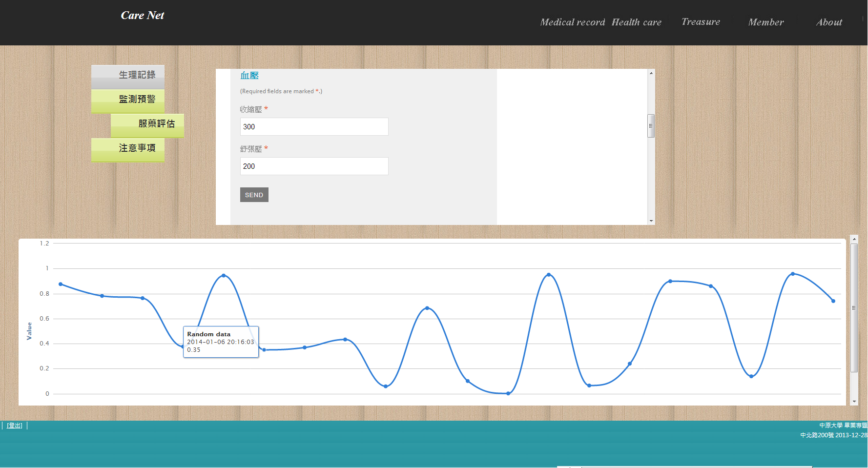Click the highest chart peak data point
The image size is (868, 468).
pyautogui.click(x=792, y=274)
